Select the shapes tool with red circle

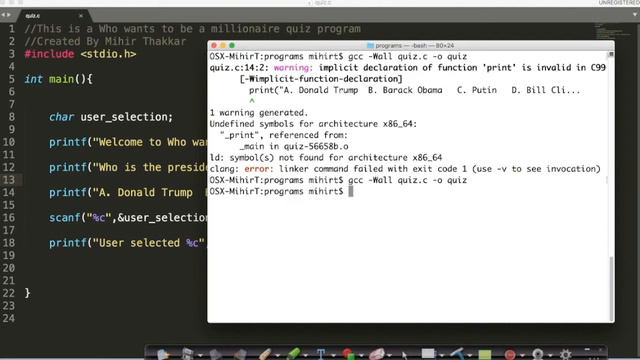coord(348,354)
